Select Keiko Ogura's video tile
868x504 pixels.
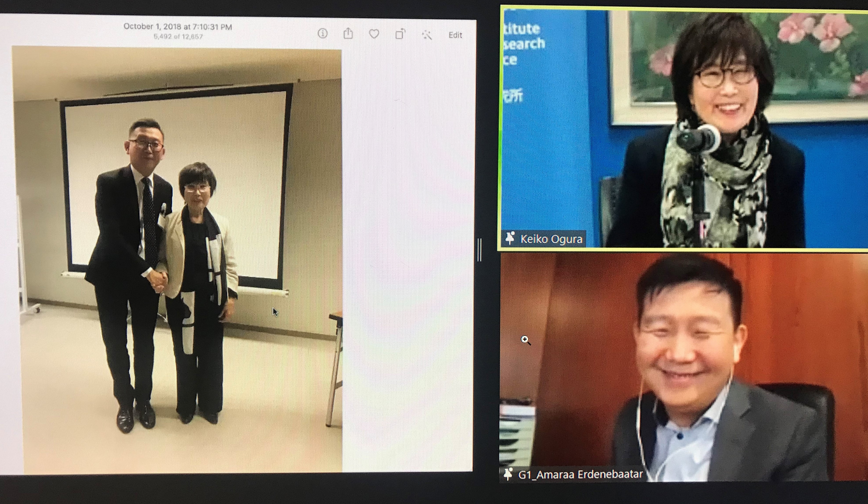683,127
